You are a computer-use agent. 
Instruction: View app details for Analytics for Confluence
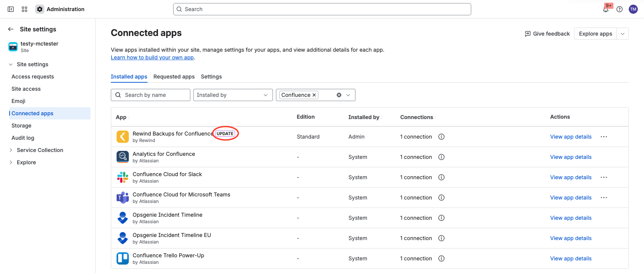571,157
